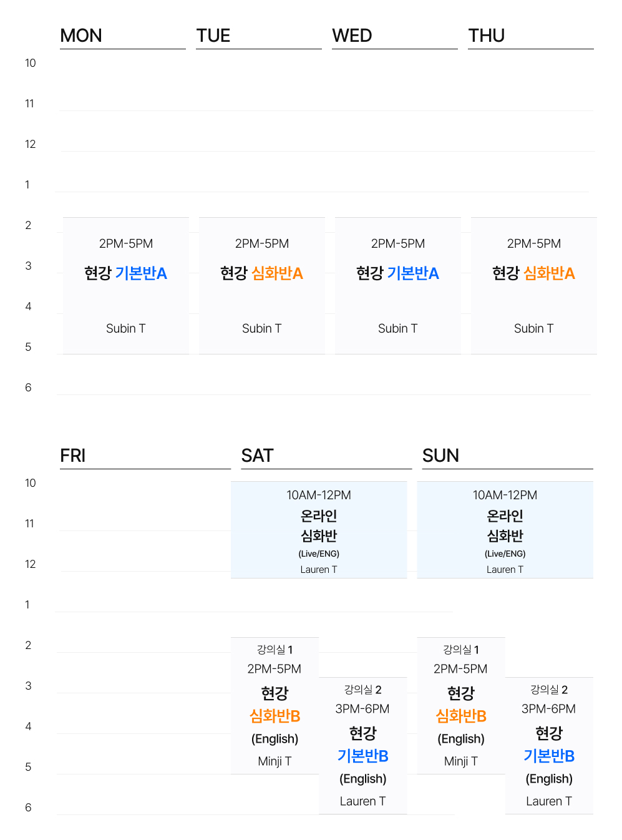Click the SUN day header
The width and height of the screenshot is (622, 840).
click(x=440, y=456)
